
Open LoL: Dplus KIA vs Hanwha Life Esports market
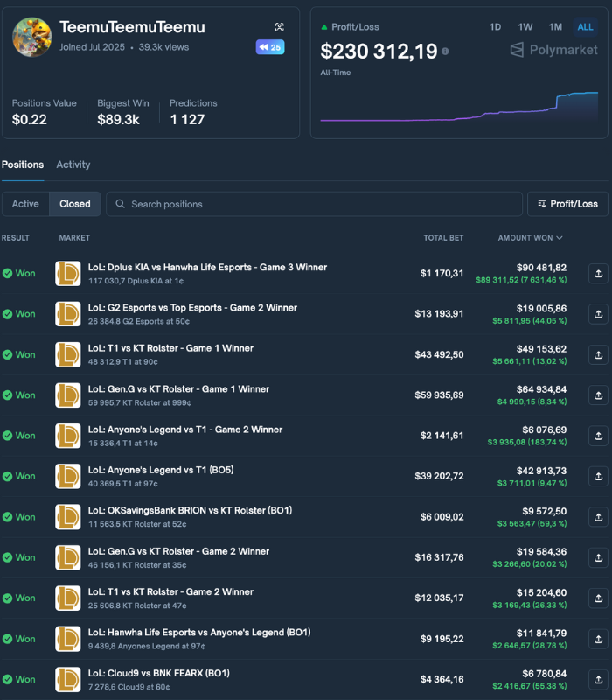[x=207, y=268]
